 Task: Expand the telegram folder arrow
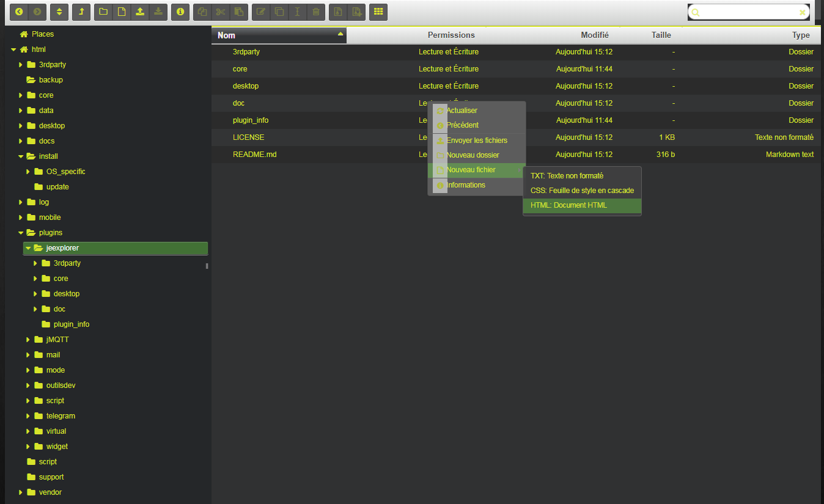(x=28, y=416)
